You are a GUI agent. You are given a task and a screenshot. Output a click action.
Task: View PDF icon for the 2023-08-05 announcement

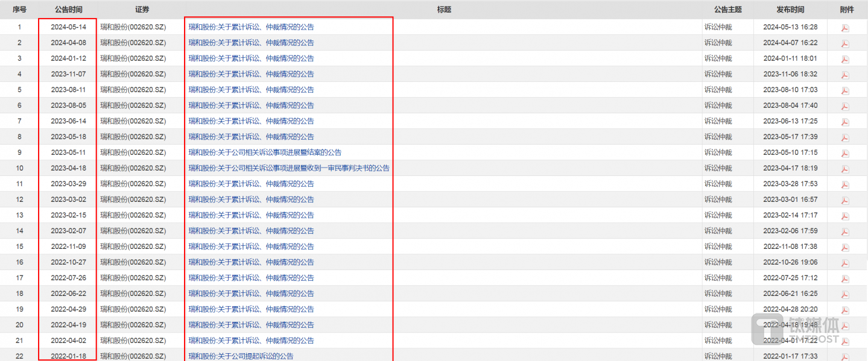coord(845,106)
